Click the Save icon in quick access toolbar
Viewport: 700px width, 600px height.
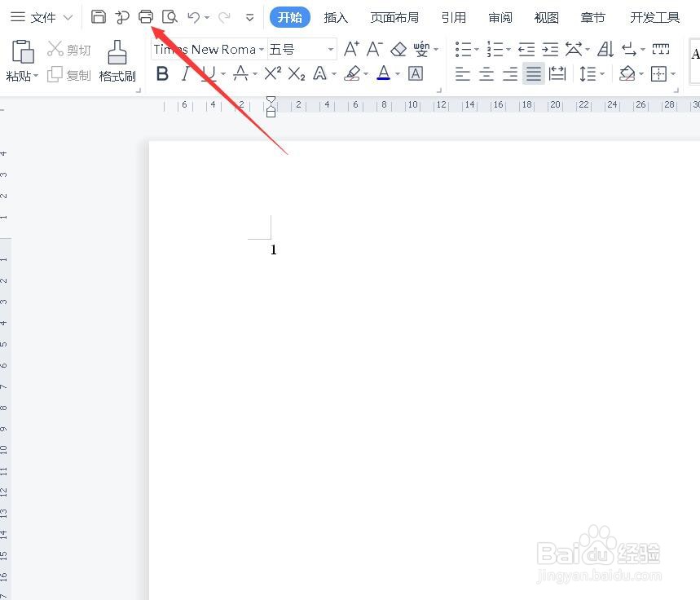pos(99,17)
